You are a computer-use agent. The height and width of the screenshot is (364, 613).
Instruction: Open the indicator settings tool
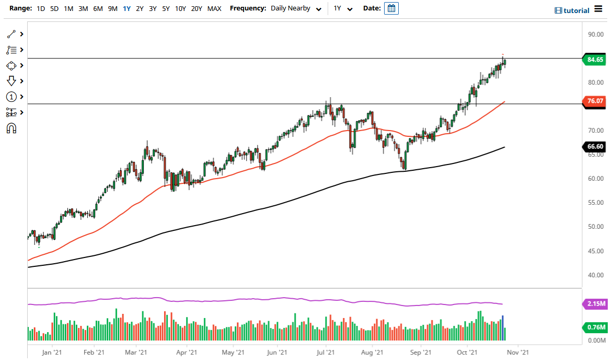click(11, 112)
